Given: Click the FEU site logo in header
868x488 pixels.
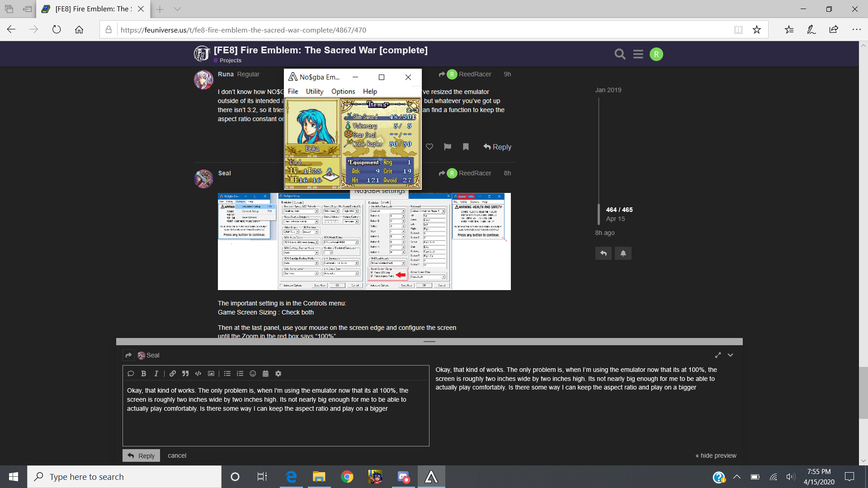Looking at the screenshot, I should tap(202, 54).
